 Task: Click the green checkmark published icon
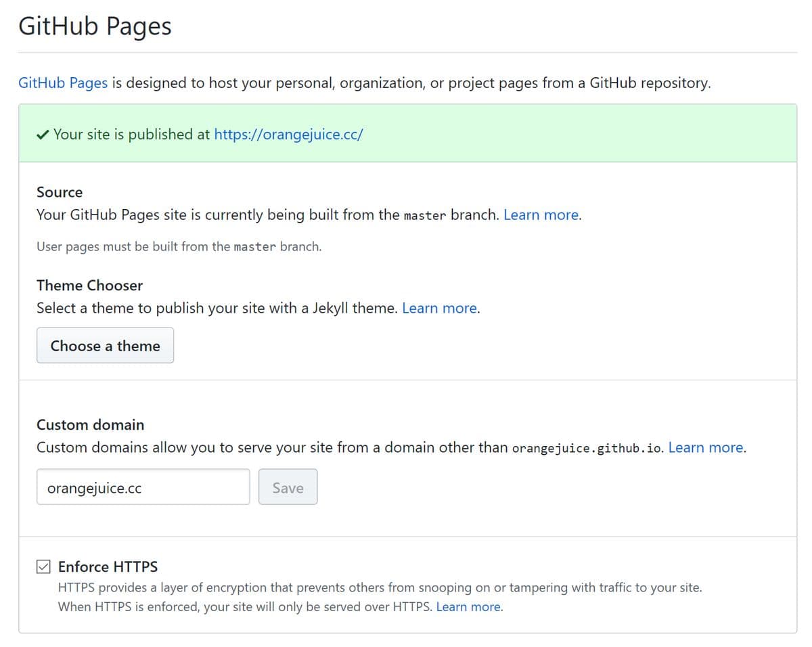(x=43, y=135)
